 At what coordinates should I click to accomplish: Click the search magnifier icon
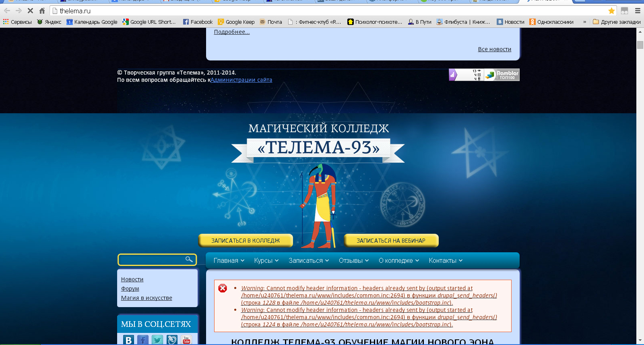[189, 259]
